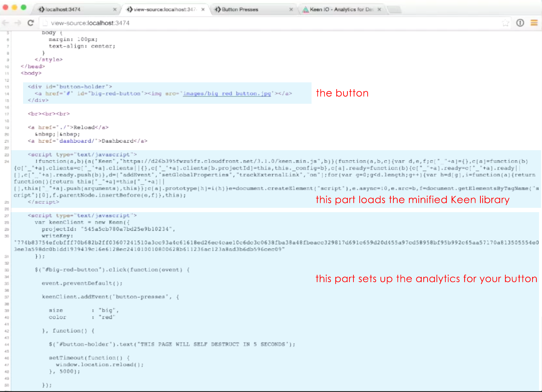The width and height of the screenshot is (542, 392).
Task: Click the "button-presses" string in keenClient.addEvent
Action: coord(140,297)
